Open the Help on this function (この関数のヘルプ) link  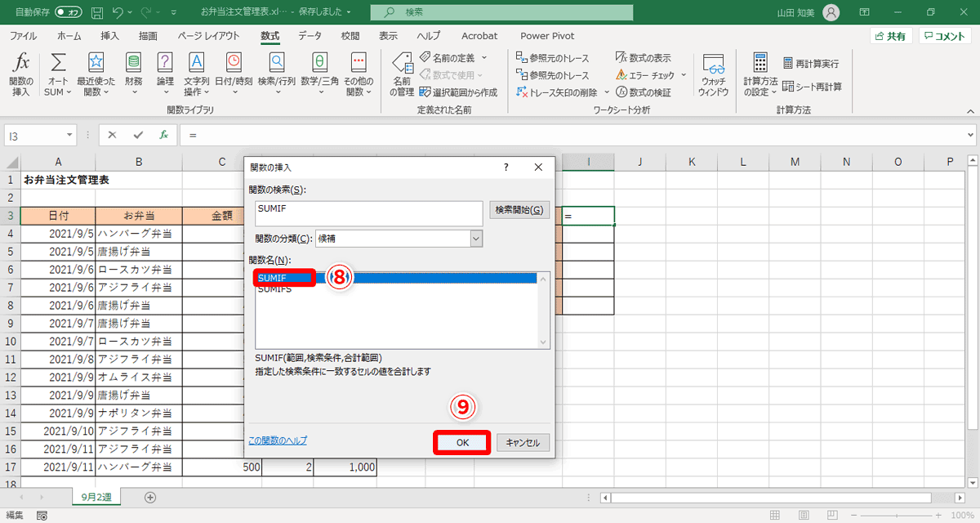point(278,440)
